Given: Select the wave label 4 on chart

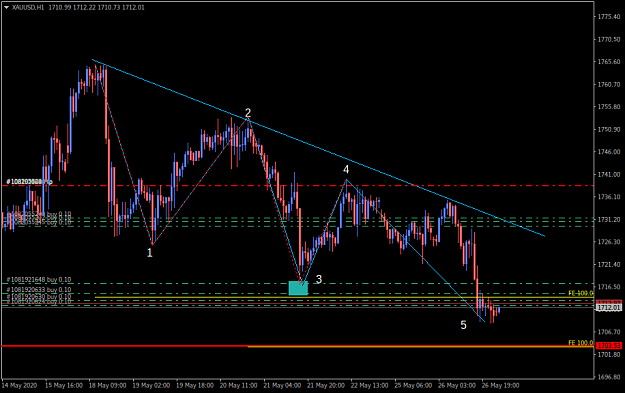Looking at the screenshot, I should (x=346, y=169).
